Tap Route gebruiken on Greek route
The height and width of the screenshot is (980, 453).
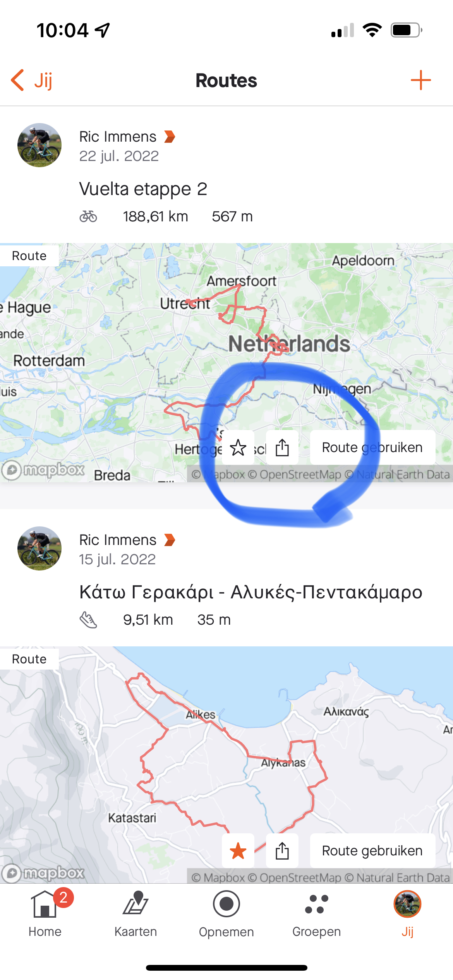pyautogui.click(x=372, y=851)
